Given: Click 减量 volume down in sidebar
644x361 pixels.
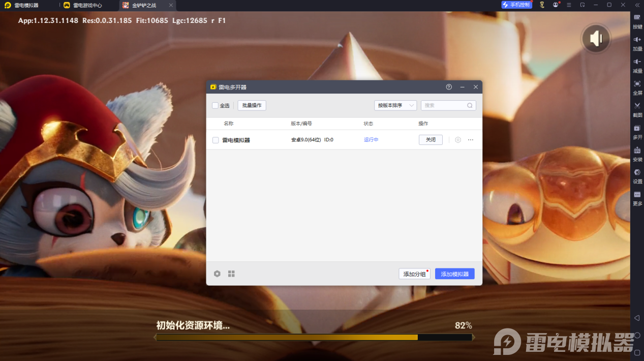Looking at the screenshot, I should click(x=637, y=65).
